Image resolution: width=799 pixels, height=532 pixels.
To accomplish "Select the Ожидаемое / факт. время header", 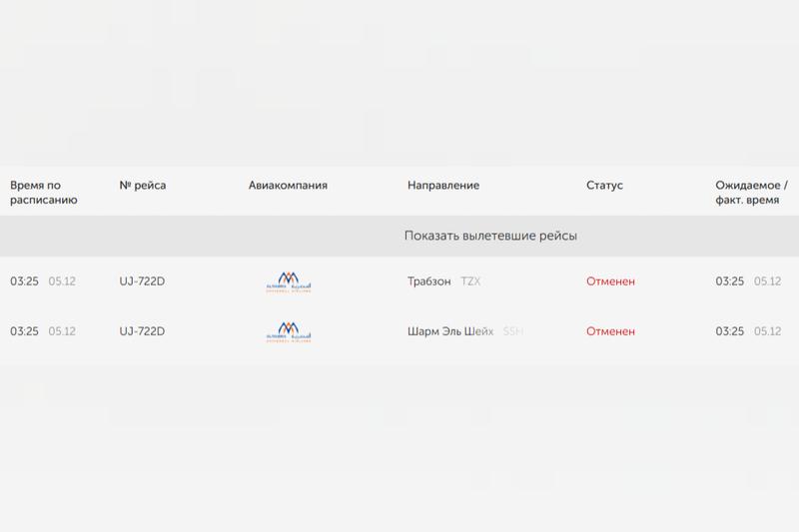I will (x=751, y=193).
